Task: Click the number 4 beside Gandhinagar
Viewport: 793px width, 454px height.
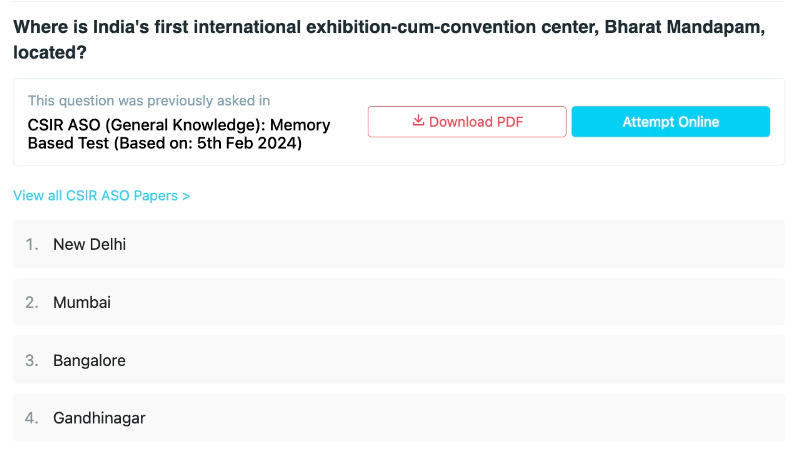Action: (32, 418)
